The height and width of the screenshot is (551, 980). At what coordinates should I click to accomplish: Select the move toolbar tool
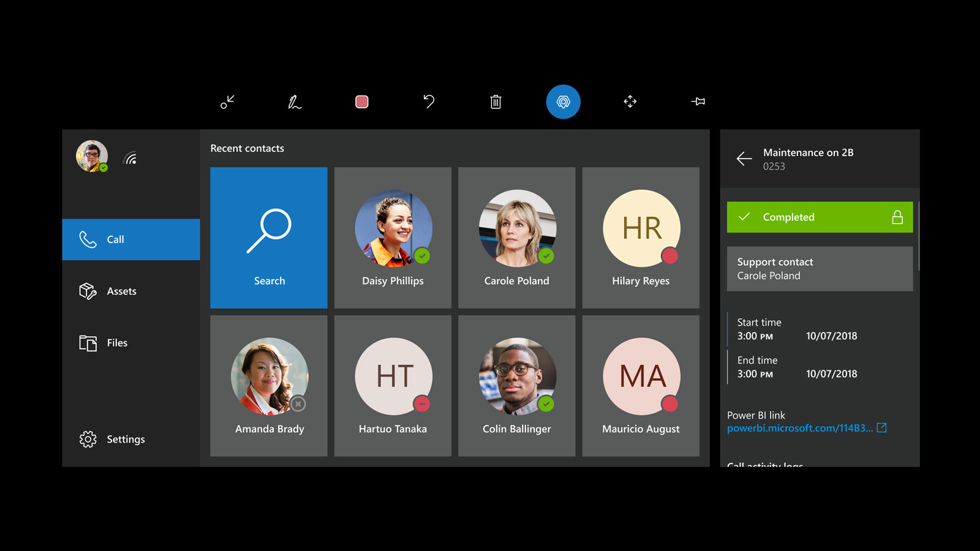pyautogui.click(x=630, y=102)
